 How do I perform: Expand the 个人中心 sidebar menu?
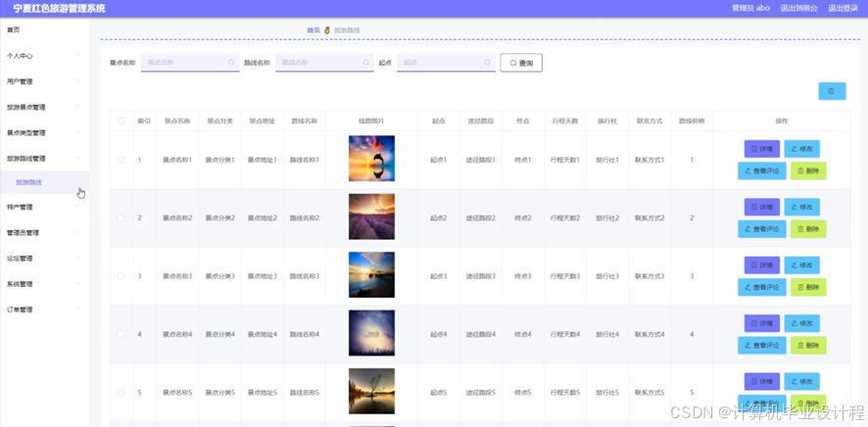pyautogui.click(x=44, y=56)
